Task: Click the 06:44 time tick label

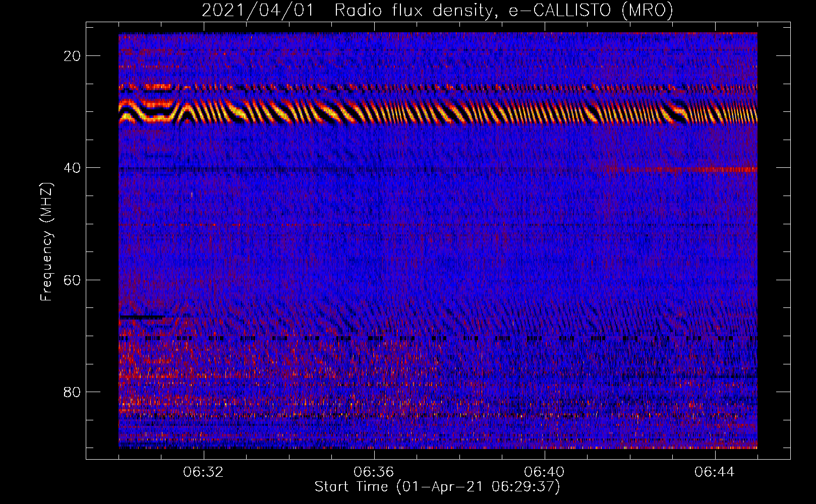Action: point(715,472)
